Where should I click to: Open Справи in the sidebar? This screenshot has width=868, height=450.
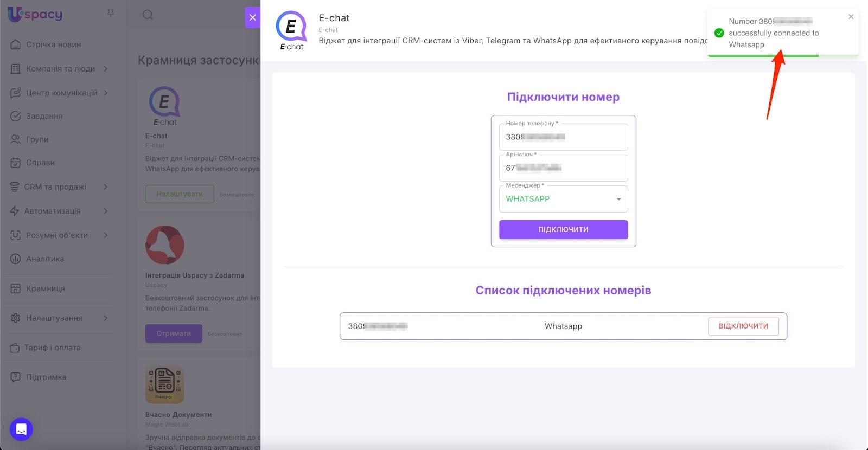pyautogui.click(x=40, y=163)
